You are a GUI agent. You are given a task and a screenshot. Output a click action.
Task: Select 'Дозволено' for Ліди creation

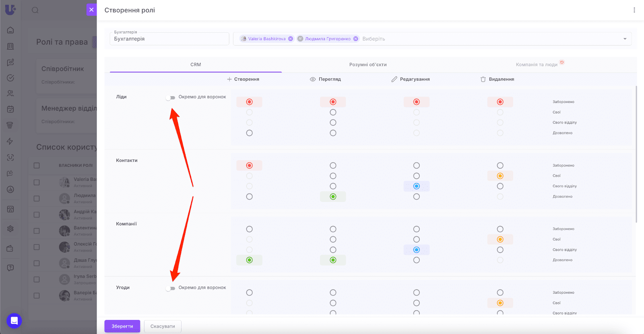point(250,133)
